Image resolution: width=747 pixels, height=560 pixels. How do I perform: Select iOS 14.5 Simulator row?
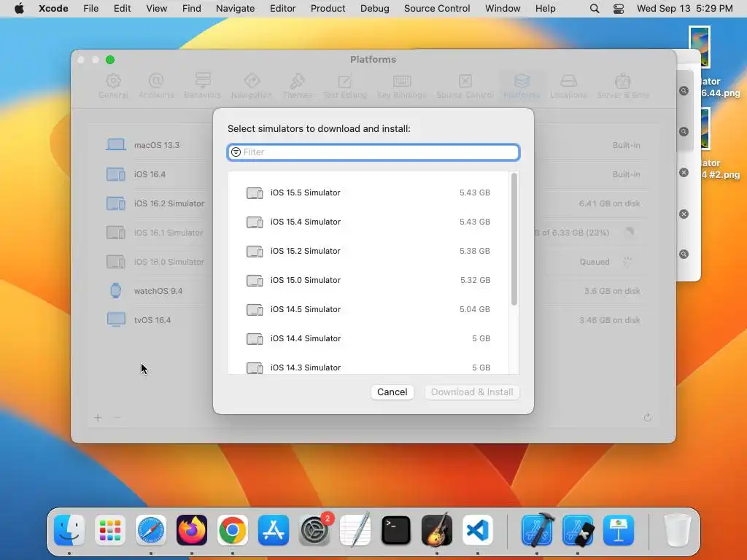click(368, 309)
